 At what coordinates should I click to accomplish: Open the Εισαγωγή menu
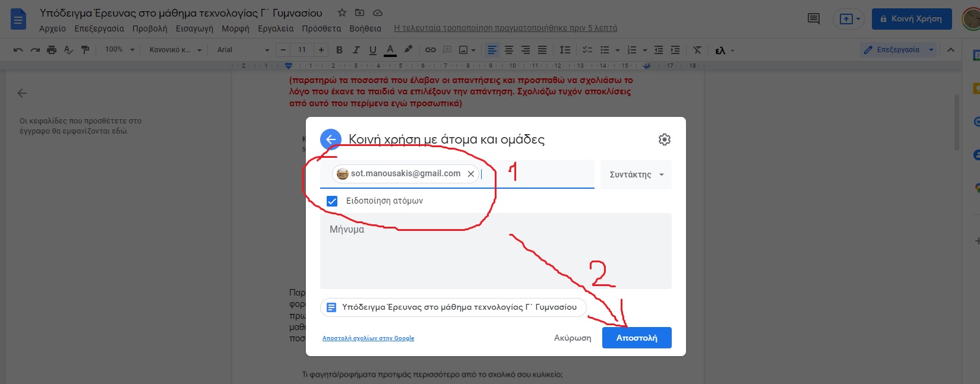[194, 28]
